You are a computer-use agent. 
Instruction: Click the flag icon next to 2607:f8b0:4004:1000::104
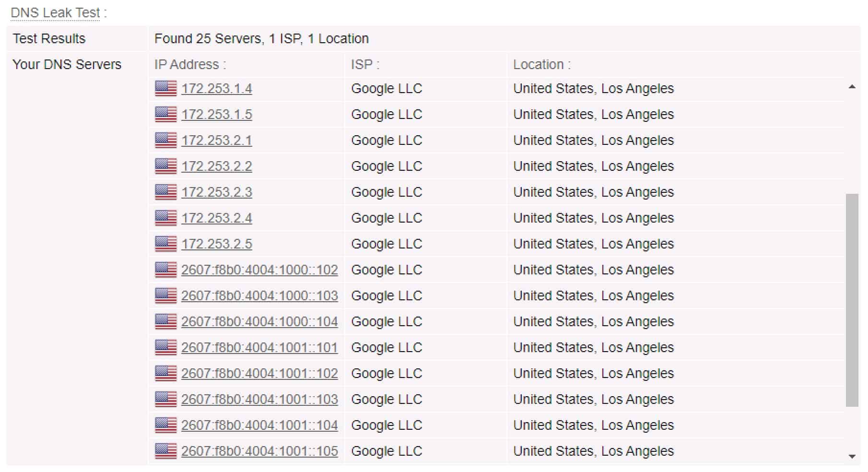[x=166, y=321]
